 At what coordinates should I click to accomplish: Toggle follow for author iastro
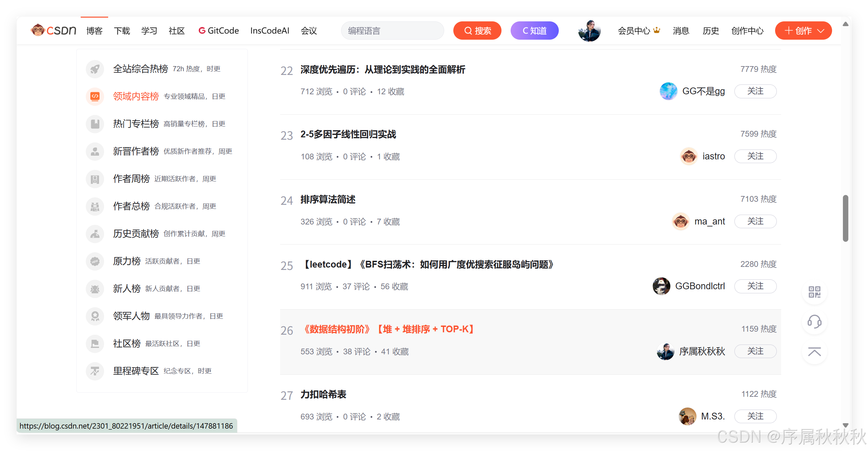coord(755,156)
